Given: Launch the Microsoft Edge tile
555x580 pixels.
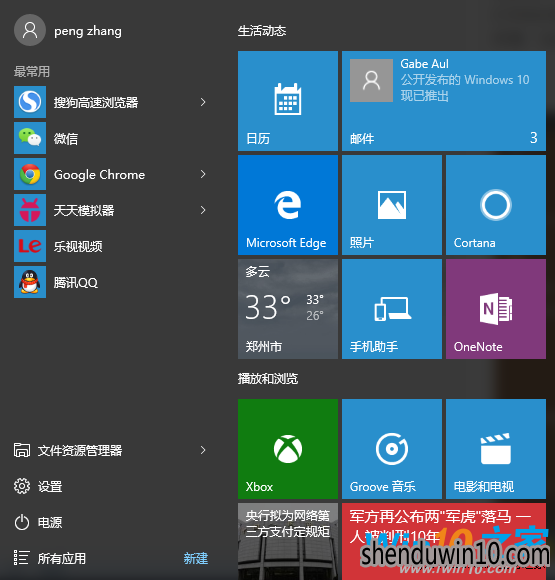Looking at the screenshot, I should (288, 205).
